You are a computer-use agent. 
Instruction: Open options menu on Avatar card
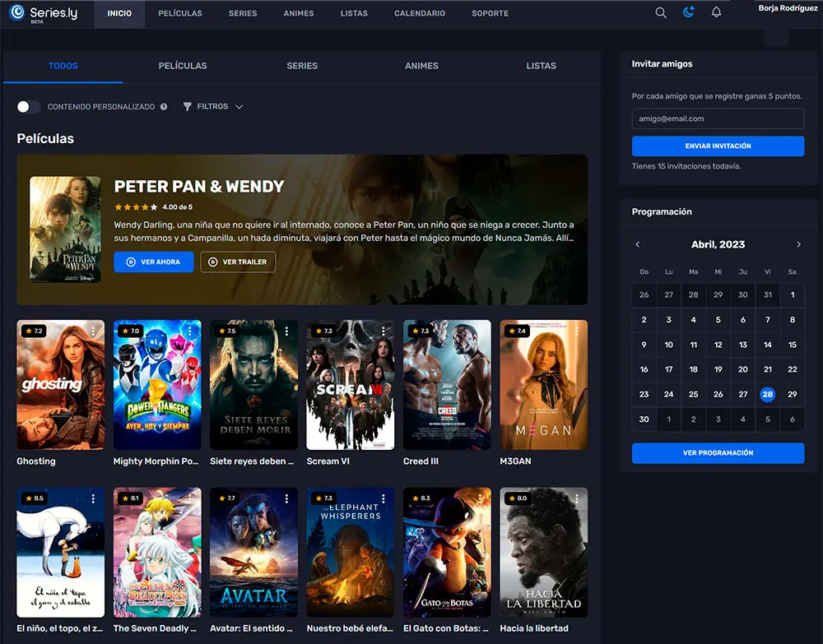point(286,498)
